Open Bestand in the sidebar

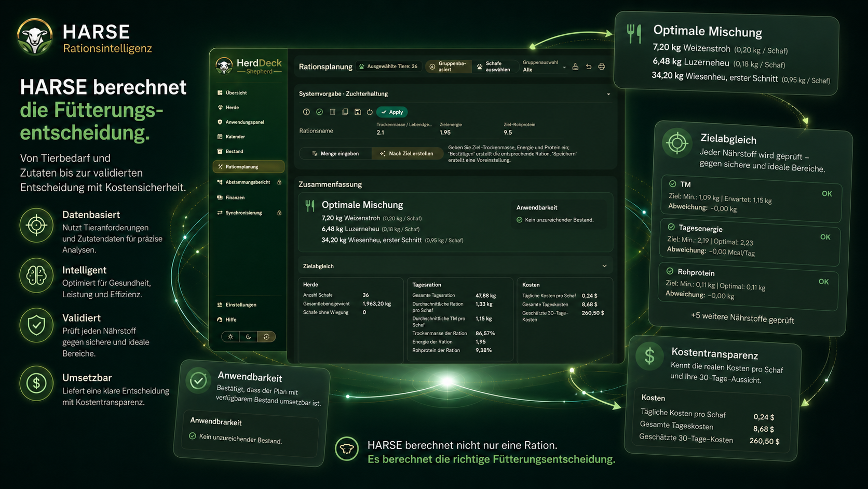coord(230,151)
